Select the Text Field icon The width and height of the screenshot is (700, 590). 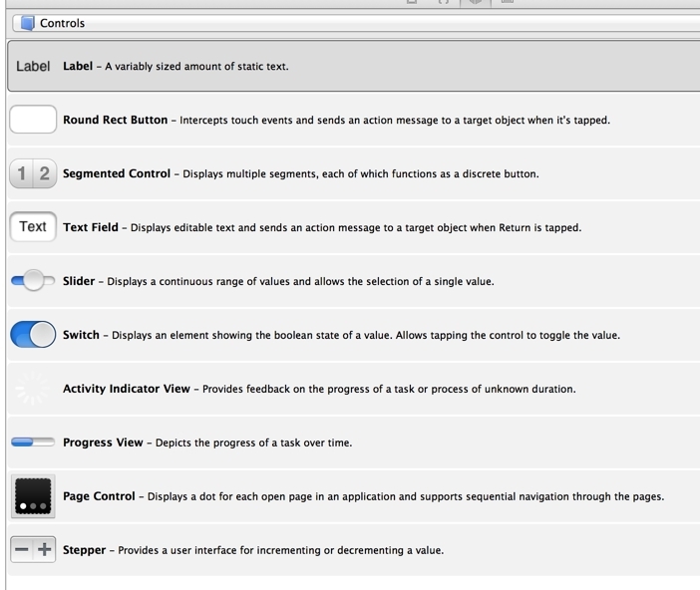coord(33,226)
